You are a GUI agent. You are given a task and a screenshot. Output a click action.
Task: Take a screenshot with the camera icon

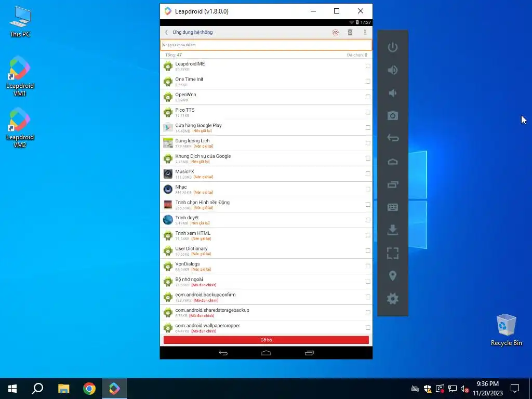coord(393,116)
